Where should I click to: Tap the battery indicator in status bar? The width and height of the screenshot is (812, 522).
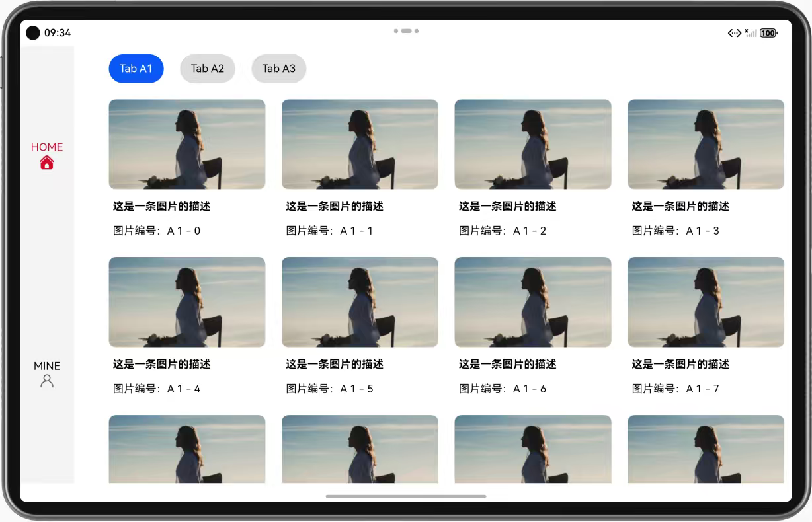768,33
